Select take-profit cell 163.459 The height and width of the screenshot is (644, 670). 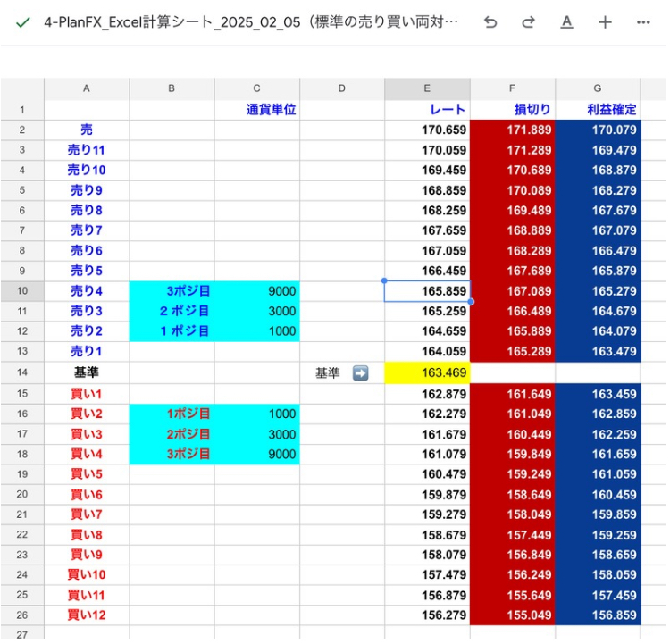(x=598, y=394)
